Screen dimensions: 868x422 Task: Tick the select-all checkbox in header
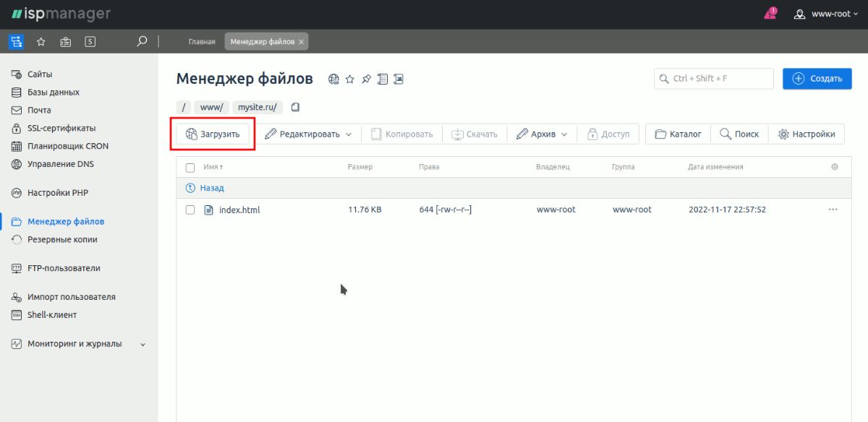coord(190,168)
